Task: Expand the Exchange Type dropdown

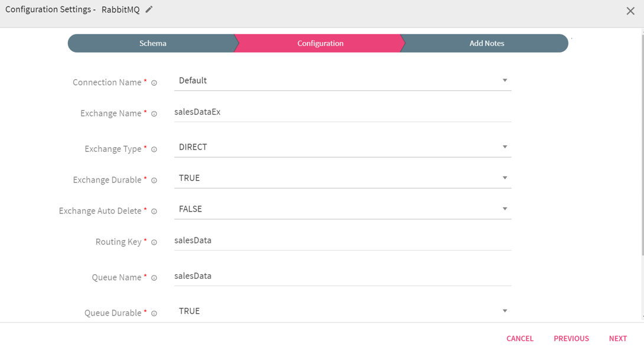Action: (342, 147)
